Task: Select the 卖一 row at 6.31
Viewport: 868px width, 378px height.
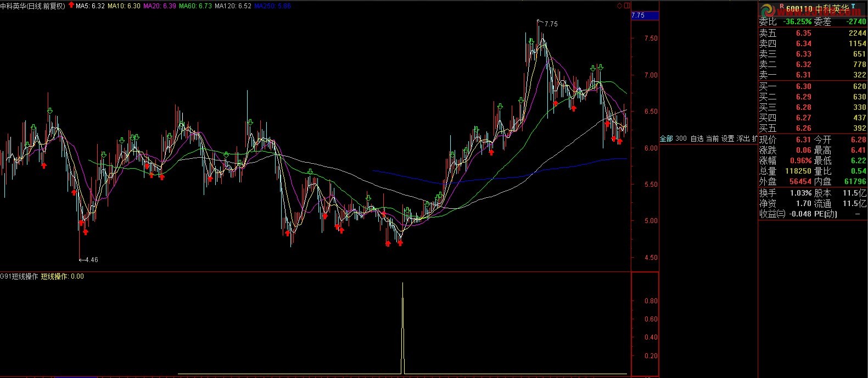Action: [x=813, y=75]
